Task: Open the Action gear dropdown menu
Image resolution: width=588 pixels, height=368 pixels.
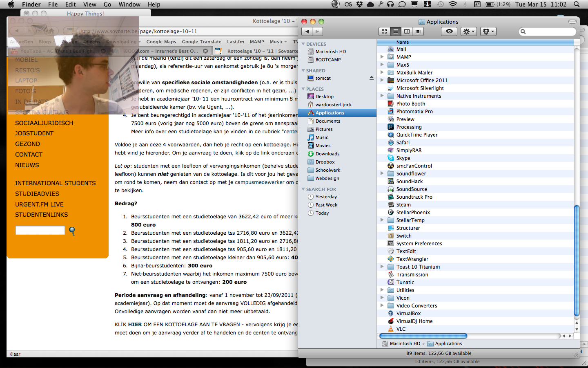Action: 468,31
